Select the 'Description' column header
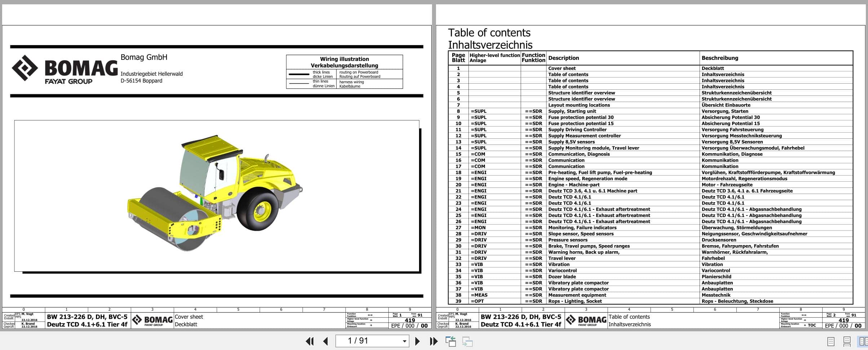Image resolution: width=868 pixels, height=350 pixels. pyautogui.click(x=563, y=58)
